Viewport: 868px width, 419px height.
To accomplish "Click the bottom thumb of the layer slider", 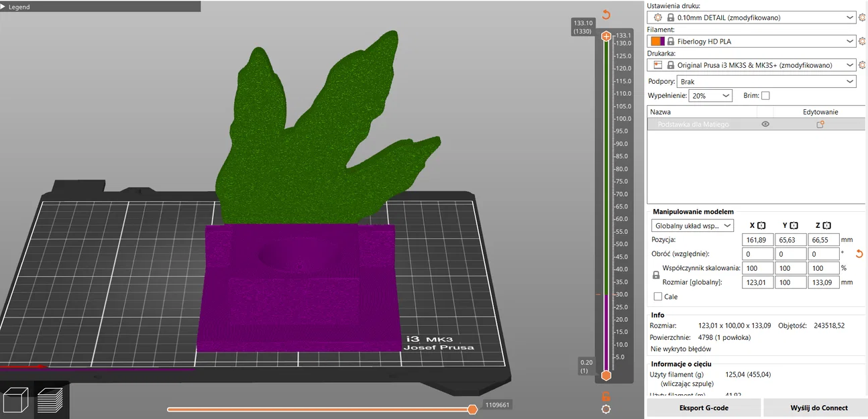I will [x=606, y=375].
